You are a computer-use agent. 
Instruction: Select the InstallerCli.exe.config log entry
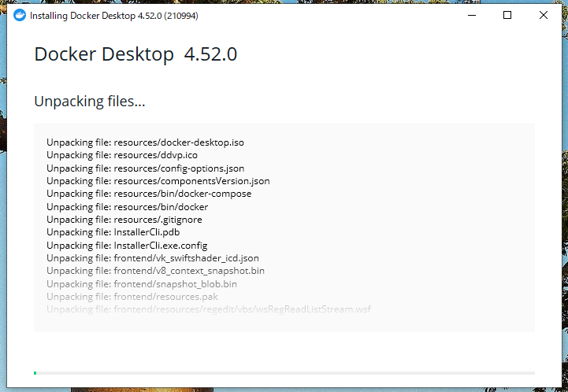(x=127, y=246)
